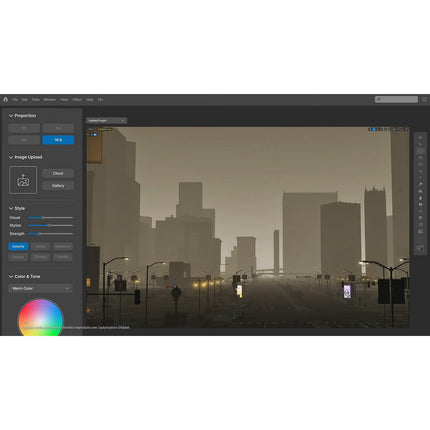Viewport: 430px width, 430px height.
Task: Click the panel menu icon beside search
Action: [424, 99]
